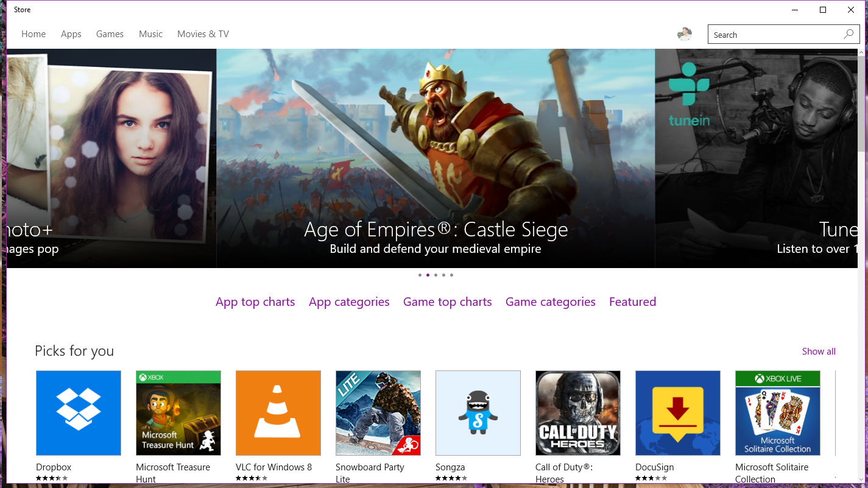Maximize the Store window

tap(823, 10)
